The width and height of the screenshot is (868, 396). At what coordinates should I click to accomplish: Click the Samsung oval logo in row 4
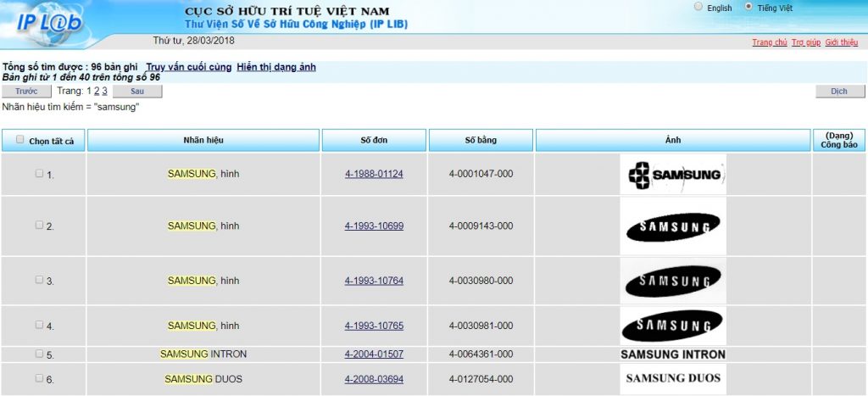click(x=673, y=326)
